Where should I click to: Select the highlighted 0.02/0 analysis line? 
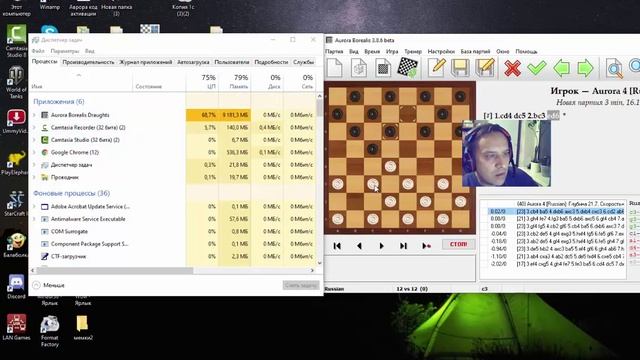coord(556,211)
